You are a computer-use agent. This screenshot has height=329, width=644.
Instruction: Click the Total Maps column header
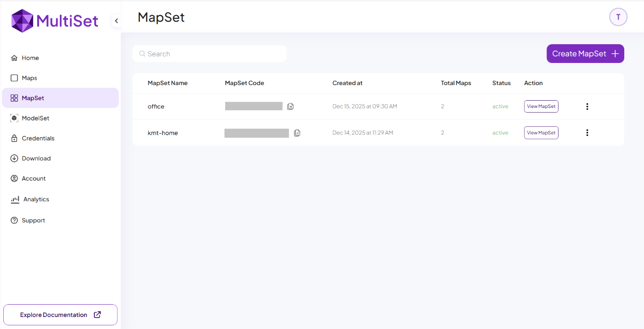[x=456, y=83]
